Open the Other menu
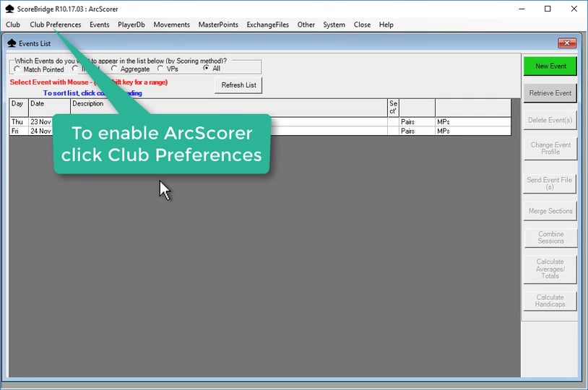 coord(306,25)
